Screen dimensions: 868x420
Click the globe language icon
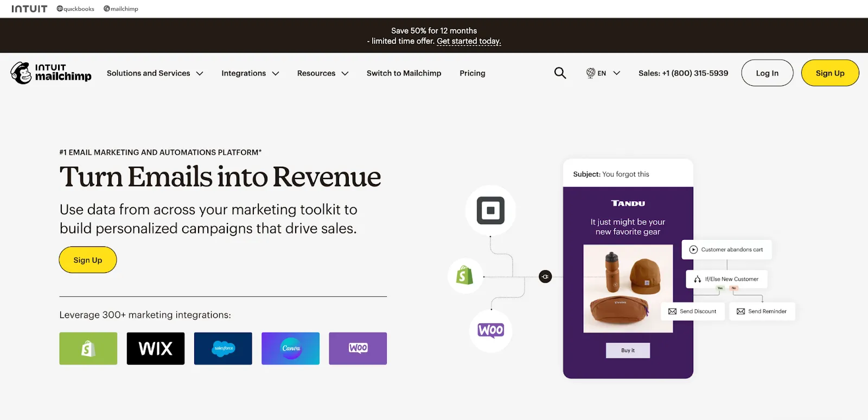tap(591, 73)
